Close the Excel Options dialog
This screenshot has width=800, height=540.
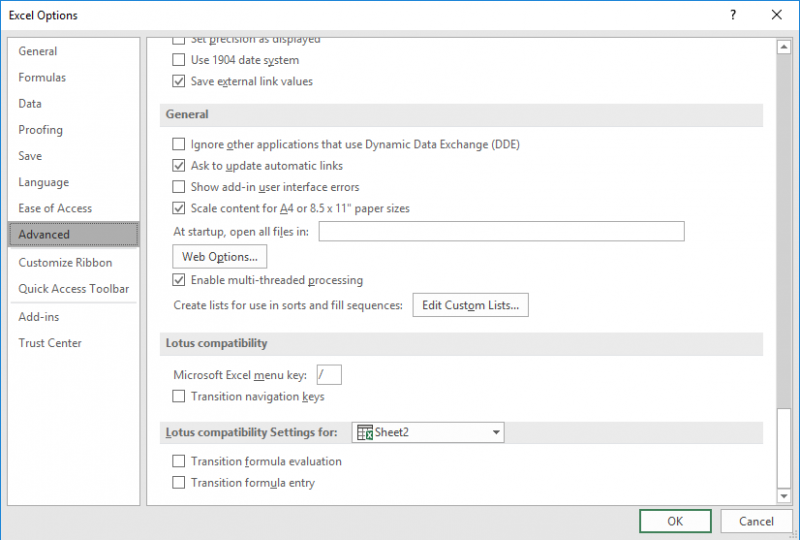776,15
